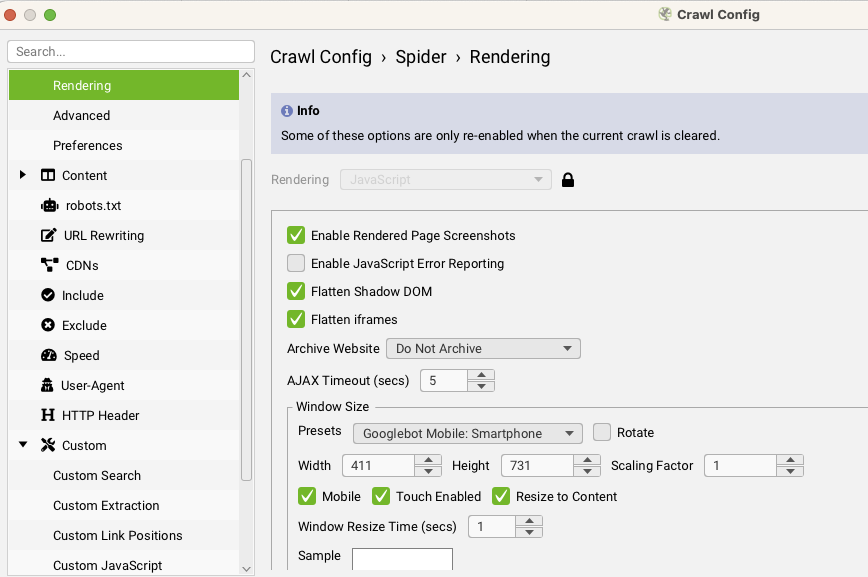Click the Include checkmark icon
This screenshot has height=577, width=868.
pos(48,296)
